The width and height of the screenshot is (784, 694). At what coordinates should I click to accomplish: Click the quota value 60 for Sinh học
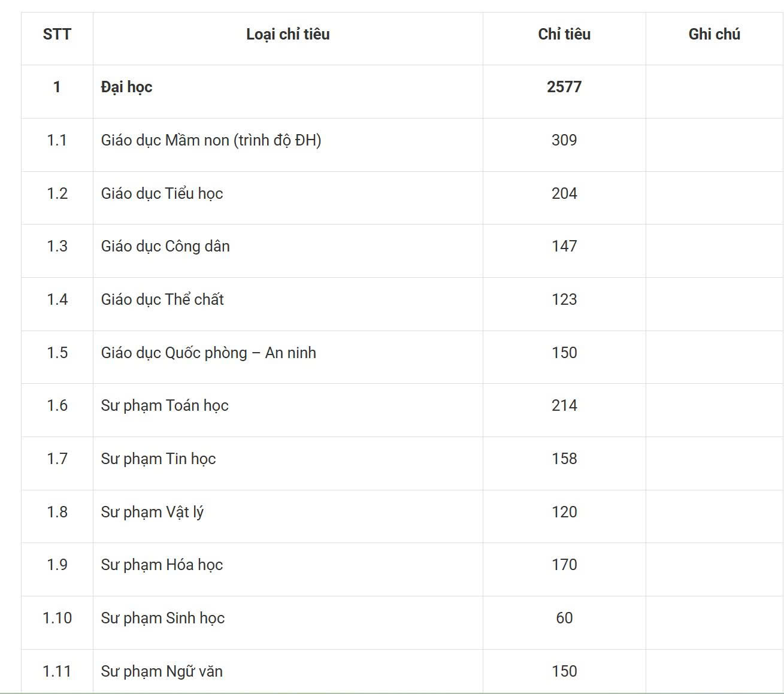564,618
